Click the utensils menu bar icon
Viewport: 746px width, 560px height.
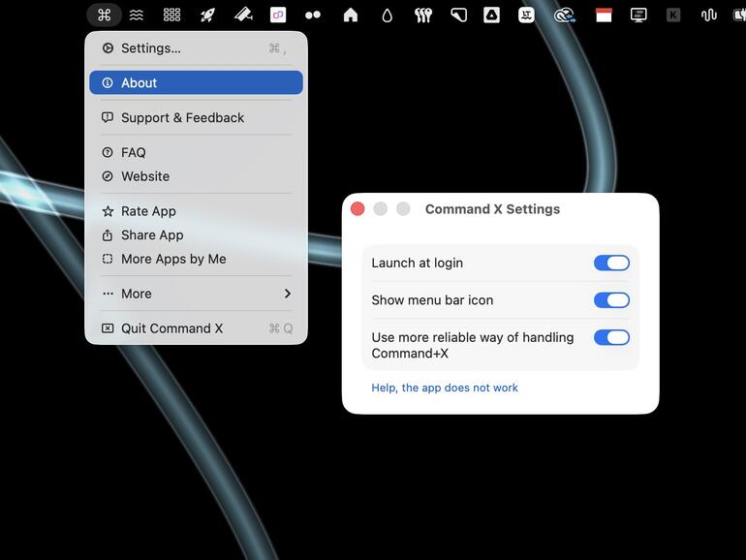pyautogui.click(x=423, y=16)
